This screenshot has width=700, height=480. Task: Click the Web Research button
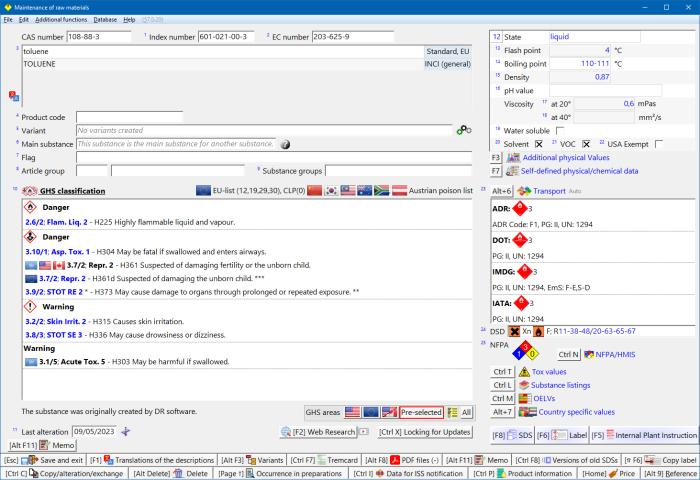click(x=320, y=432)
